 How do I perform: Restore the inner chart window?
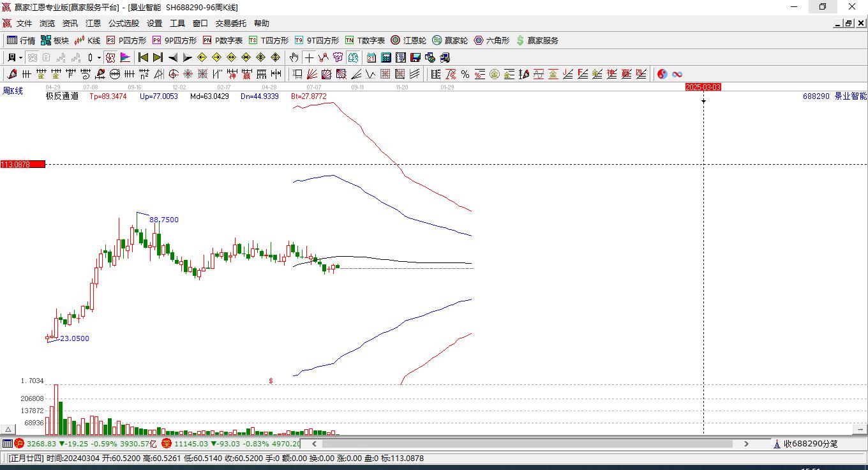point(849,24)
